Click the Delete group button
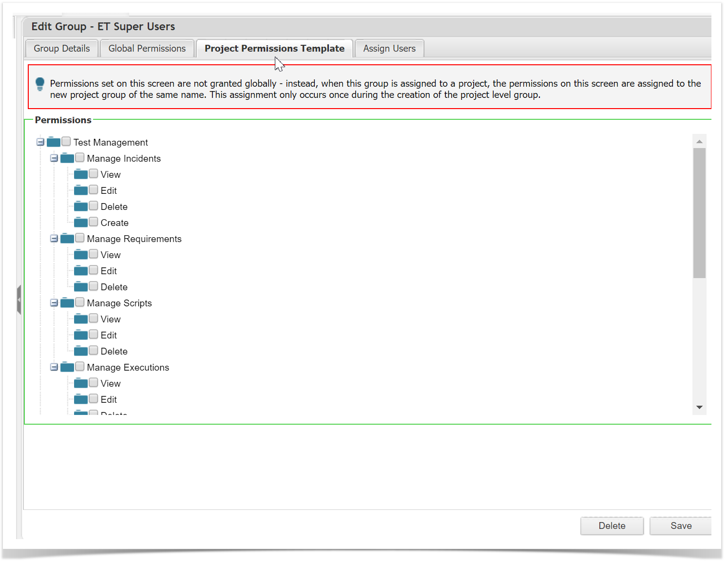This screenshot has height=563, width=728. pos(612,525)
